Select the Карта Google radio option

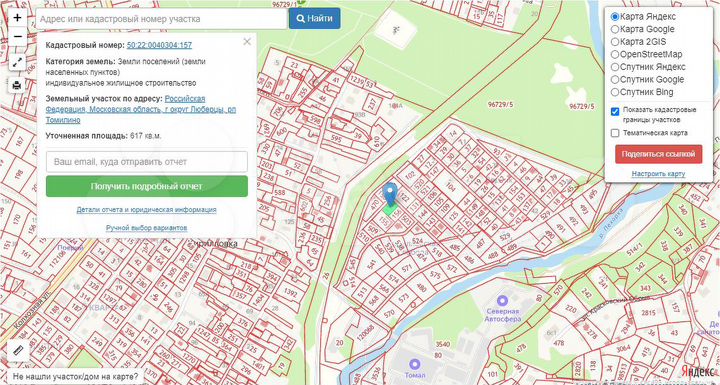pyautogui.click(x=615, y=29)
